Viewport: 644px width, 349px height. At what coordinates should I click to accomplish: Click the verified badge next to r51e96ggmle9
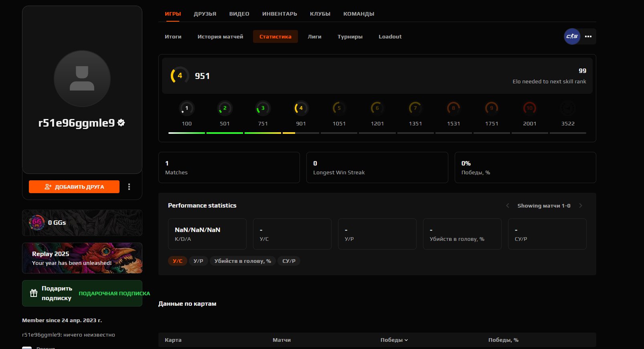tap(122, 123)
